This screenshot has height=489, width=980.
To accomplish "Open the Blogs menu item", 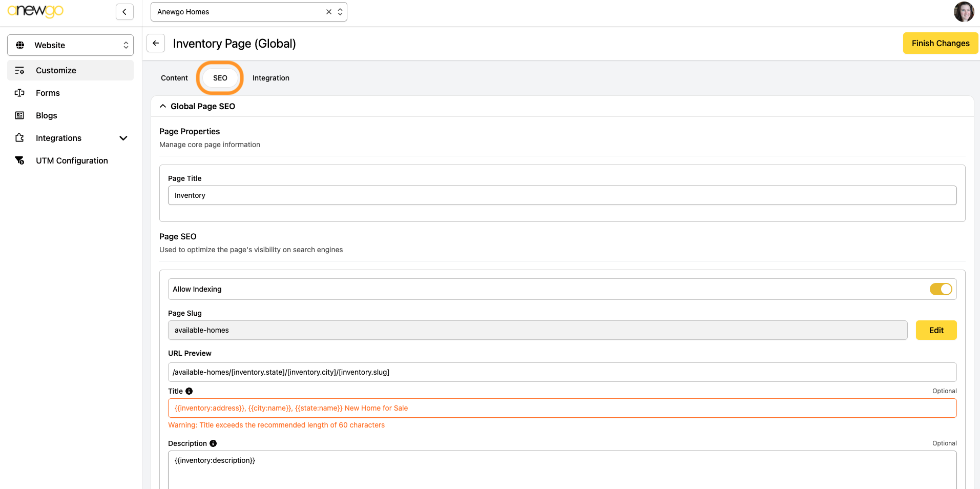I will point(70,115).
